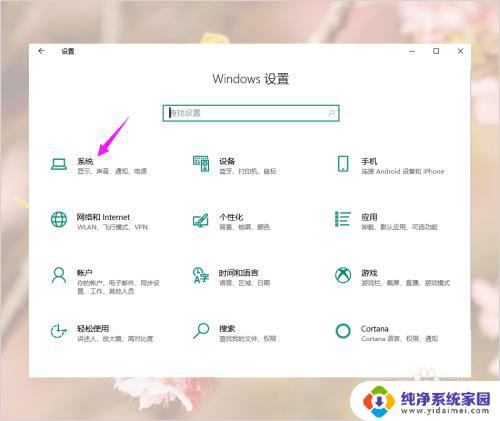Select the 系统 title text
The height and width of the screenshot is (421, 500).
[x=85, y=161]
